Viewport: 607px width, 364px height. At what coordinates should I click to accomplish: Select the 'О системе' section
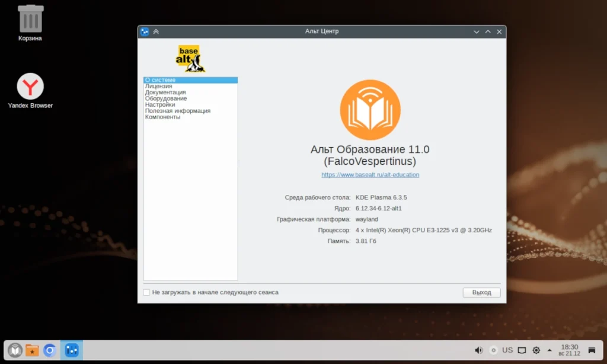coord(190,80)
